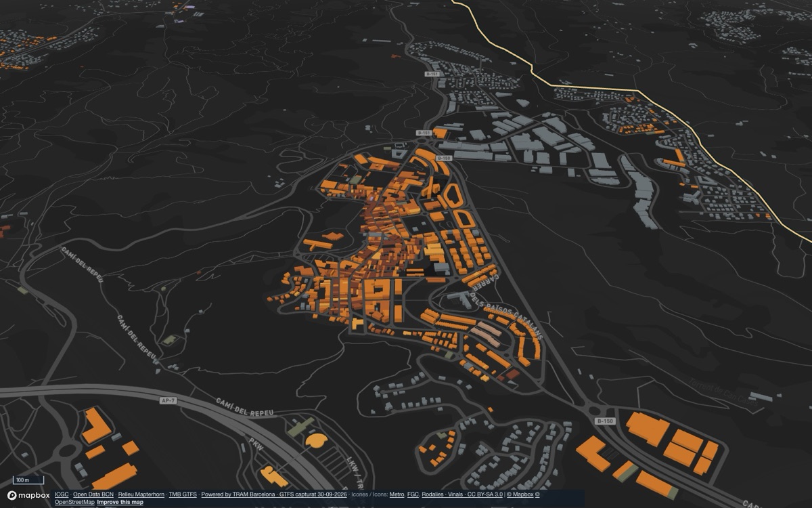The image size is (812, 508).
Task: Open the Powered by TRAM Barcelona link
Action: tap(238, 494)
